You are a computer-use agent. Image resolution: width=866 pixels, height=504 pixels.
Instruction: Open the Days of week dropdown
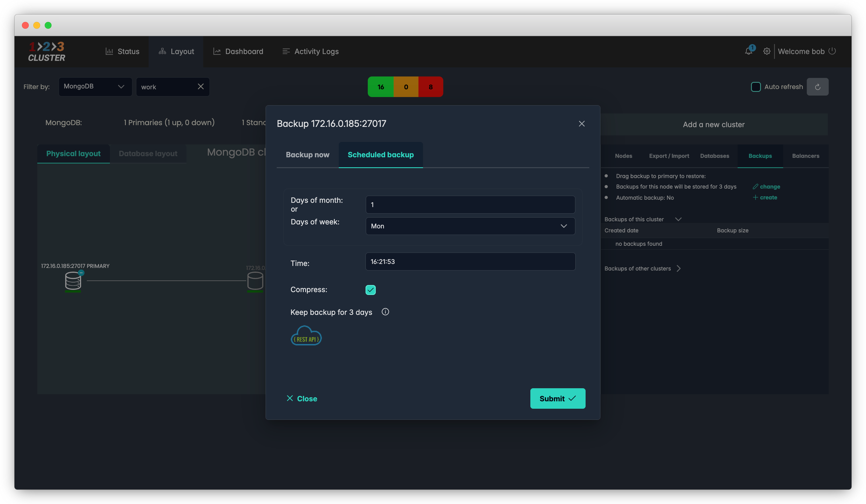coord(470,226)
